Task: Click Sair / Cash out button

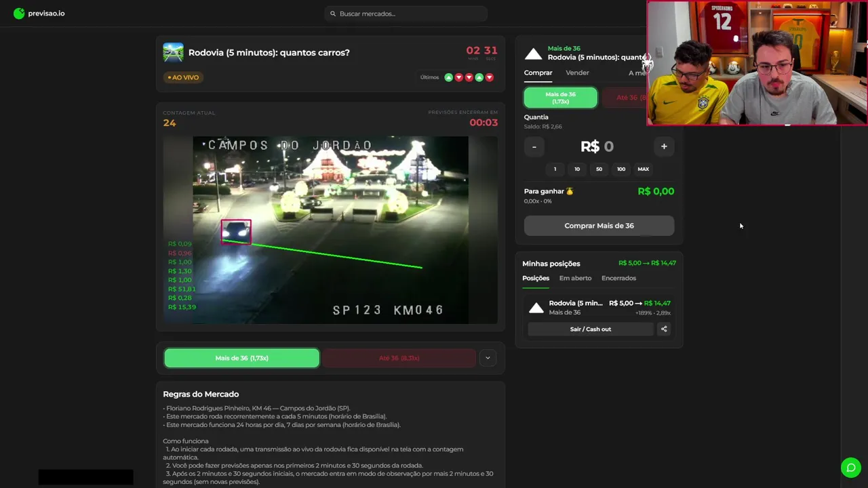Action: [x=591, y=329]
